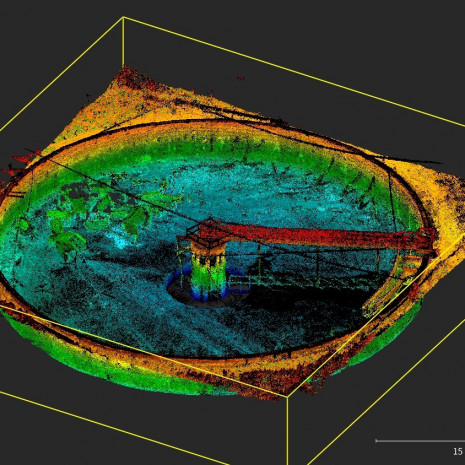Click the scale label reading 15

[x=457, y=451]
